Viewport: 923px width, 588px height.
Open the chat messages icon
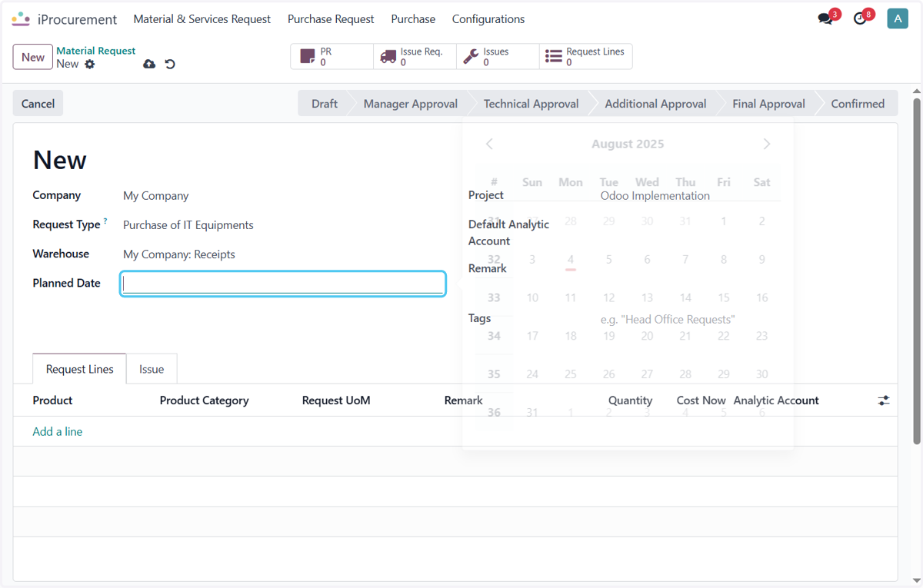[825, 19]
